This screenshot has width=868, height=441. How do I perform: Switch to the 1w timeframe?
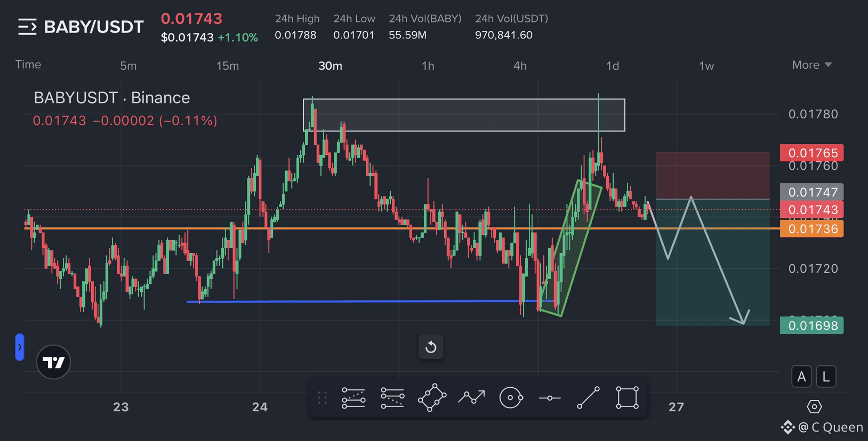coord(706,66)
